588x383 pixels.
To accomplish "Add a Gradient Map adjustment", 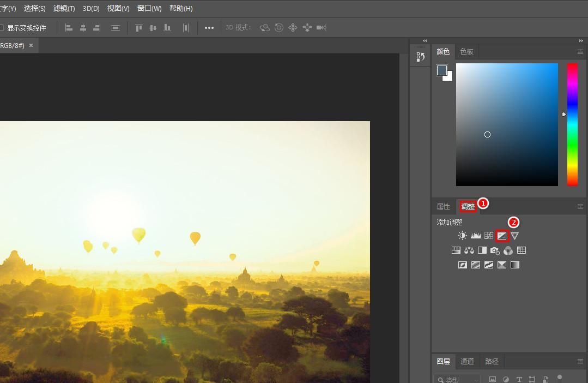I will tap(515, 265).
